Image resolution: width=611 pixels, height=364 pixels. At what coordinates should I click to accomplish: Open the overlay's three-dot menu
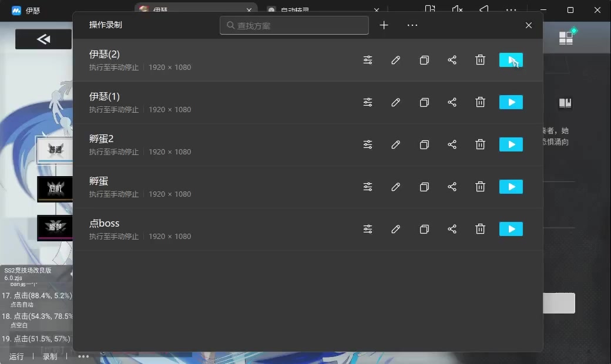[x=83, y=356]
